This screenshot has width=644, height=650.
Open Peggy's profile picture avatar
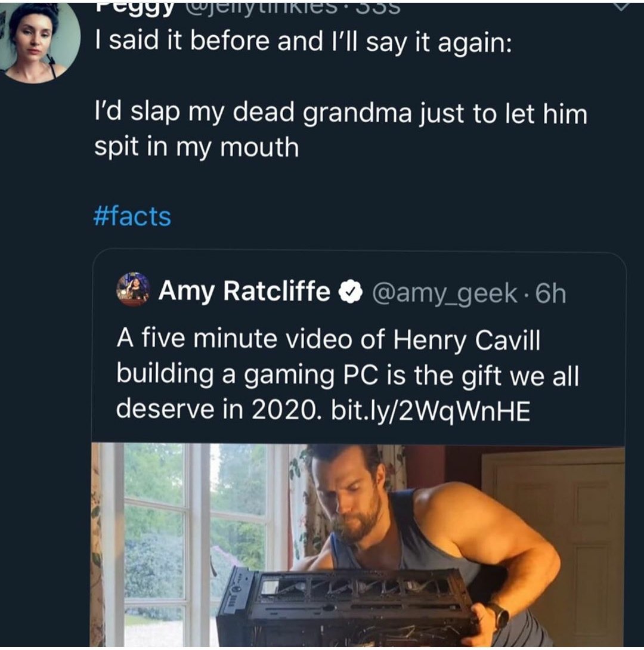pyautogui.click(x=40, y=42)
